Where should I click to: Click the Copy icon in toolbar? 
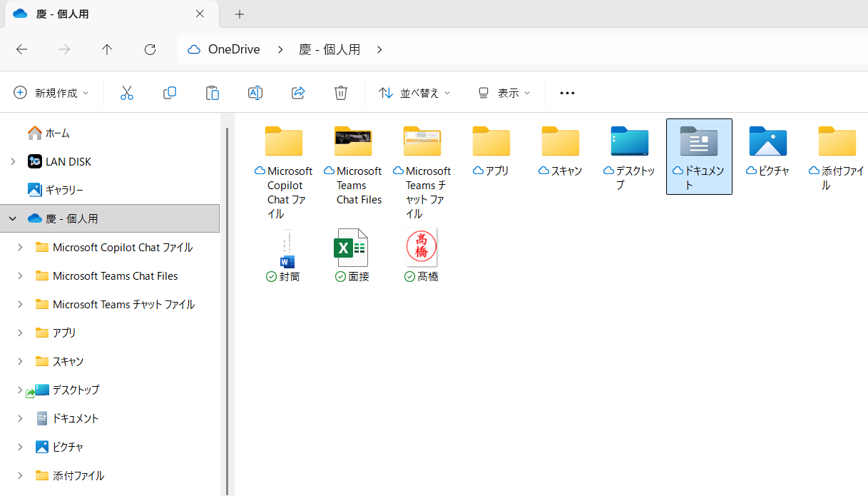click(x=170, y=93)
